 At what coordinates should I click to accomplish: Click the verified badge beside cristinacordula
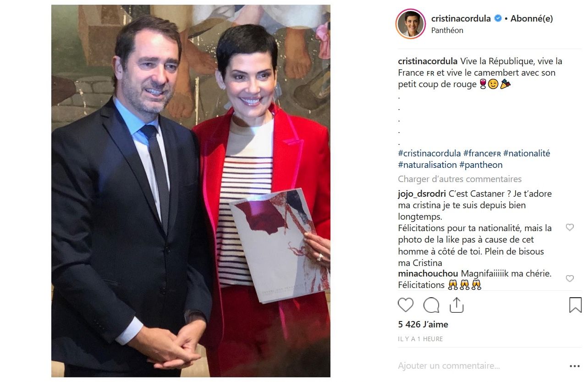[498, 19]
